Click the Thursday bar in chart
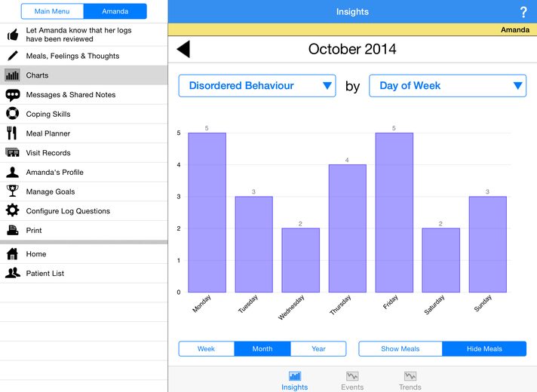The width and height of the screenshot is (537, 392). (x=347, y=228)
